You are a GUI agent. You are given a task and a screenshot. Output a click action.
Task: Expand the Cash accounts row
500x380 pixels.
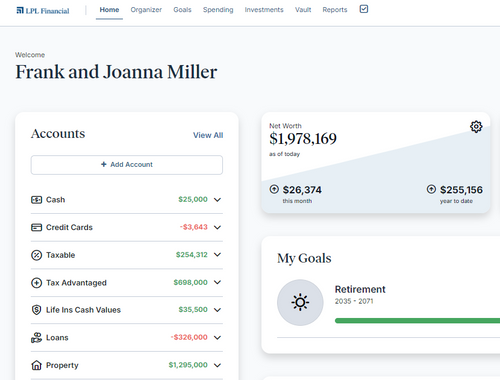point(217,200)
